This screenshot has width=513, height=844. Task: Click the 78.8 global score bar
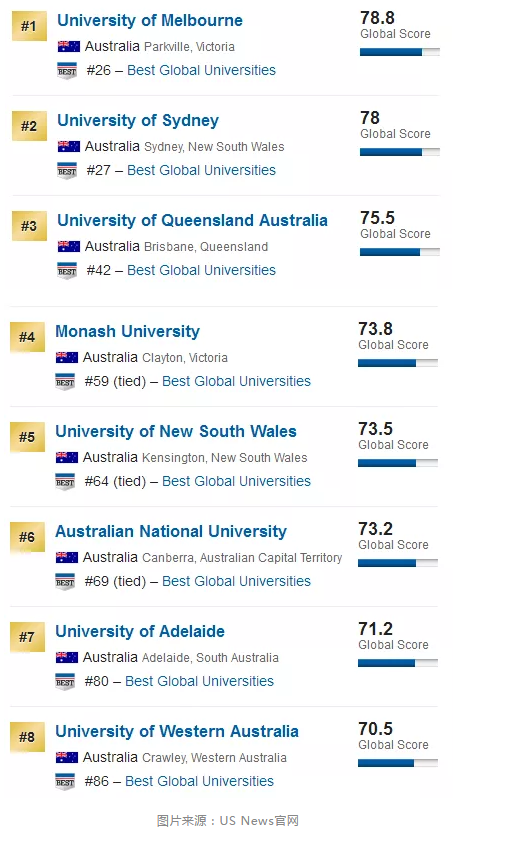point(399,52)
